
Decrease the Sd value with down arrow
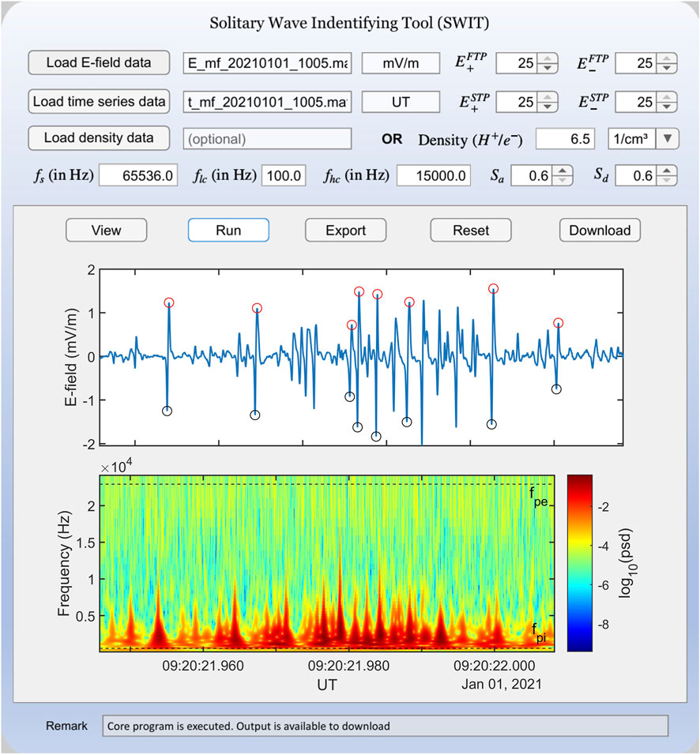pyautogui.click(x=666, y=182)
